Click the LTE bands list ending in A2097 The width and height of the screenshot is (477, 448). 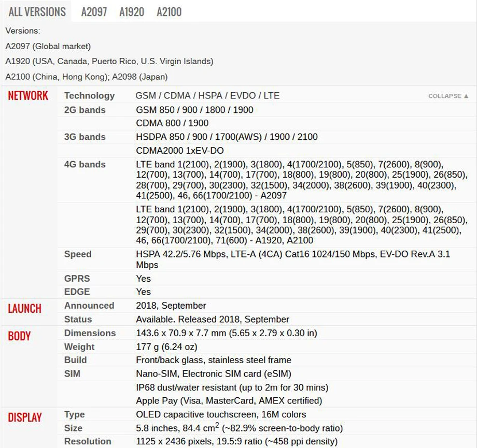(x=301, y=180)
